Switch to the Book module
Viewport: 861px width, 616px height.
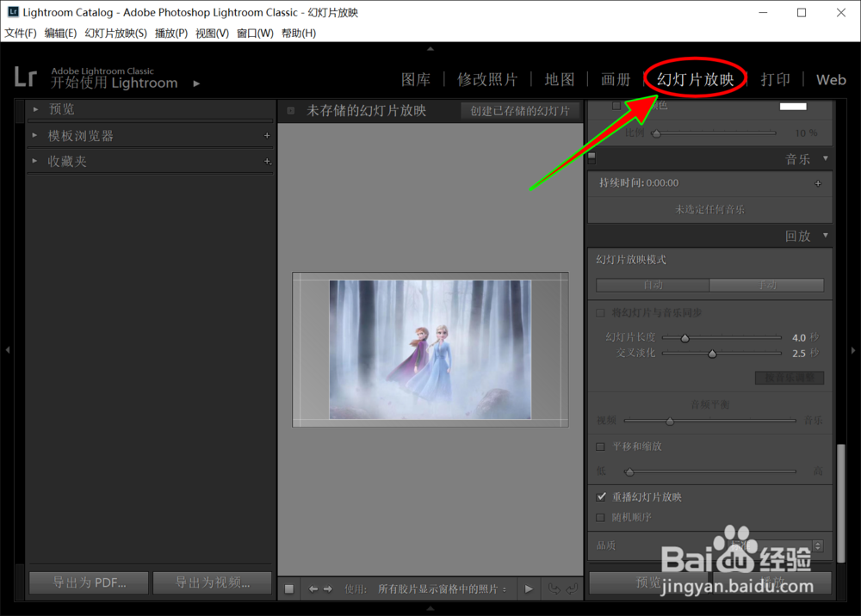616,79
